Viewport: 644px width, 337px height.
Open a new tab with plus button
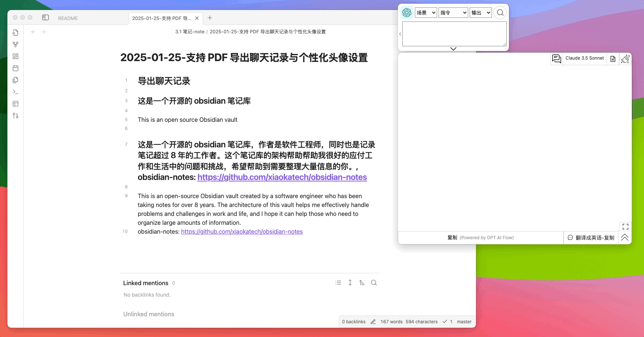pos(210,18)
